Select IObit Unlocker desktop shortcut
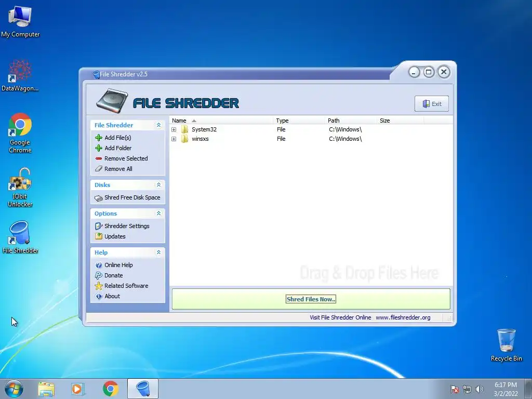 tap(20, 187)
